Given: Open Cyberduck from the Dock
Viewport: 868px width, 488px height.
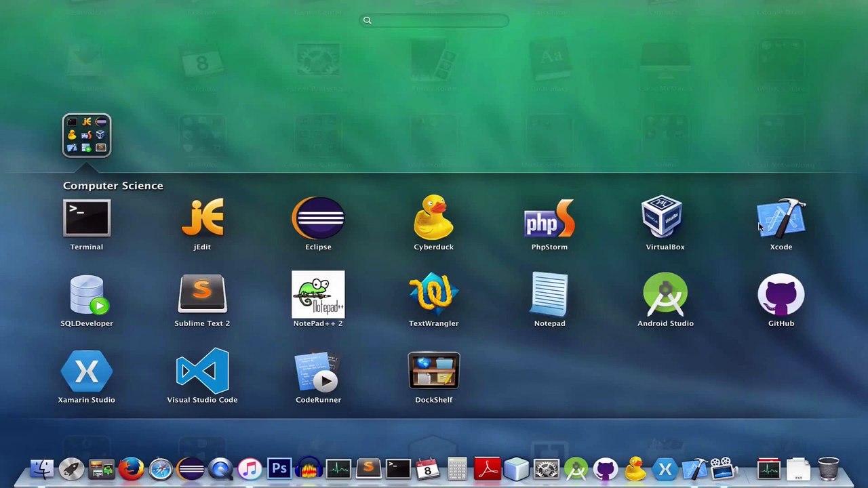Looking at the screenshot, I should (635, 469).
